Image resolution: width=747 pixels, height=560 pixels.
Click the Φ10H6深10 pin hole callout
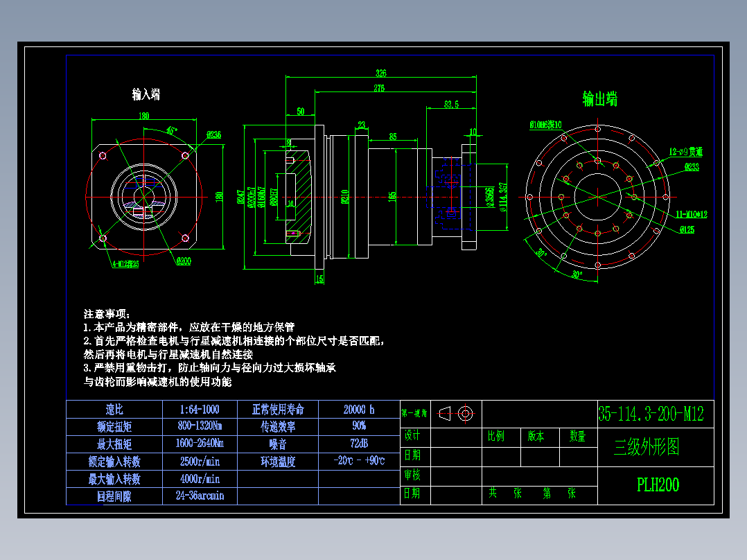click(x=545, y=123)
